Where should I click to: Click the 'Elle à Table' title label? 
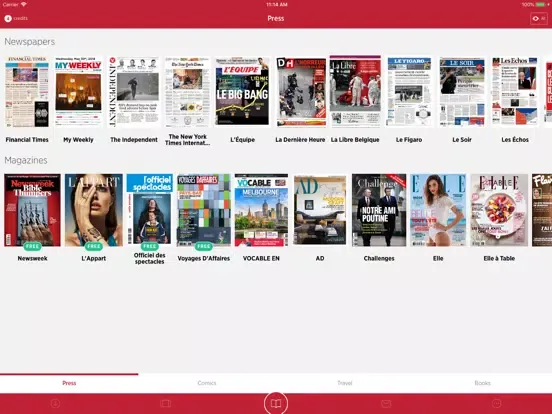tap(499, 258)
